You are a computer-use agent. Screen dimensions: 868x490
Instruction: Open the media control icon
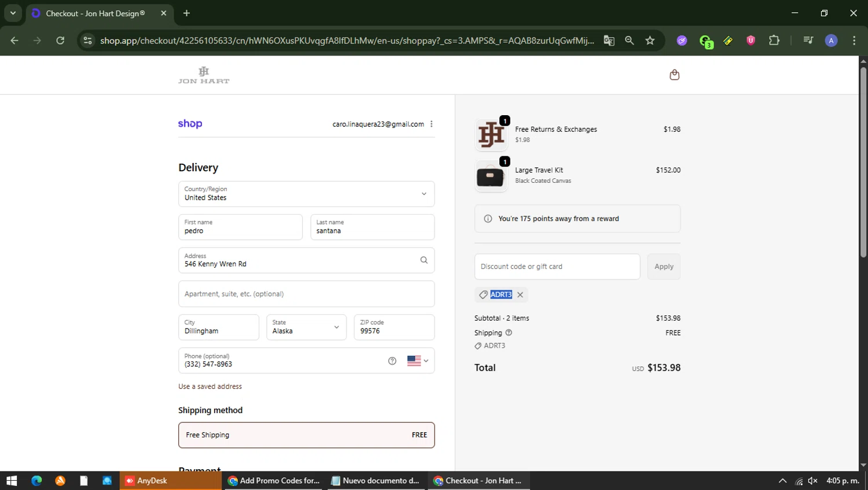tap(808, 40)
